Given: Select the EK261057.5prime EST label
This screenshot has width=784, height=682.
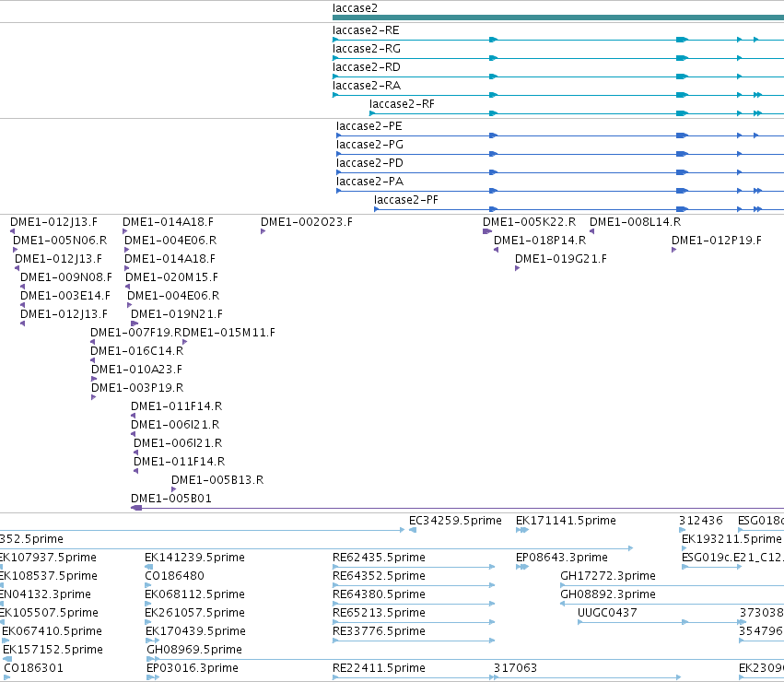Looking at the screenshot, I should 194,614.
